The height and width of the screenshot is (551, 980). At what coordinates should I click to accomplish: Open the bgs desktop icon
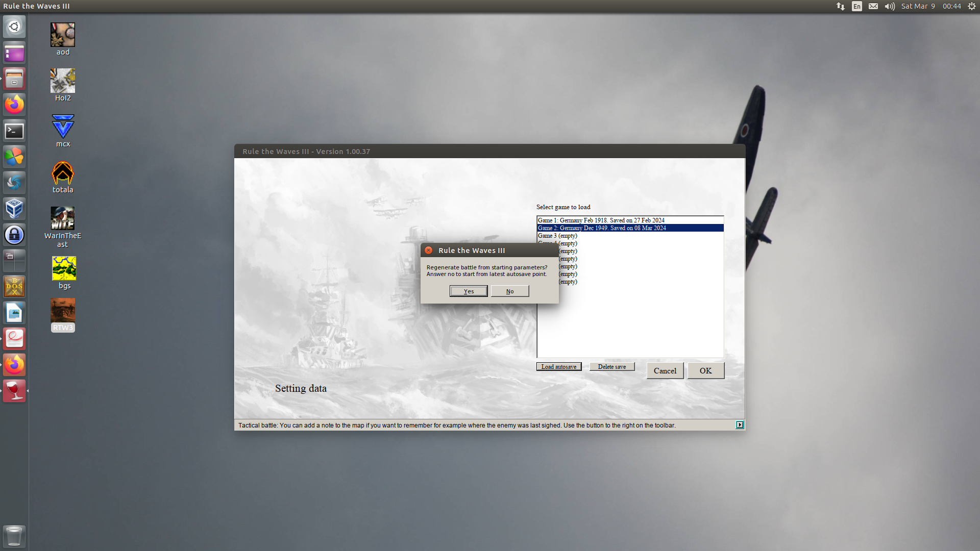click(x=64, y=273)
